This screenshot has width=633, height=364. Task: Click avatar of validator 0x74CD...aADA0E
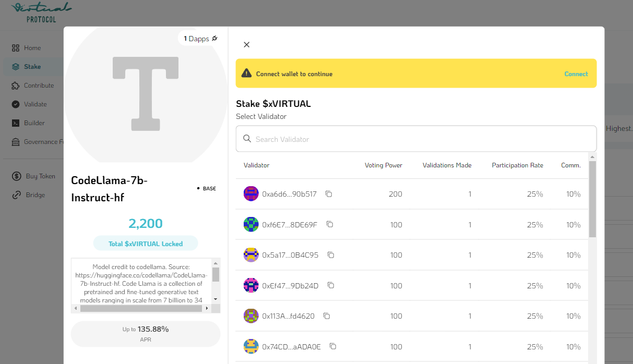tap(251, 346)
